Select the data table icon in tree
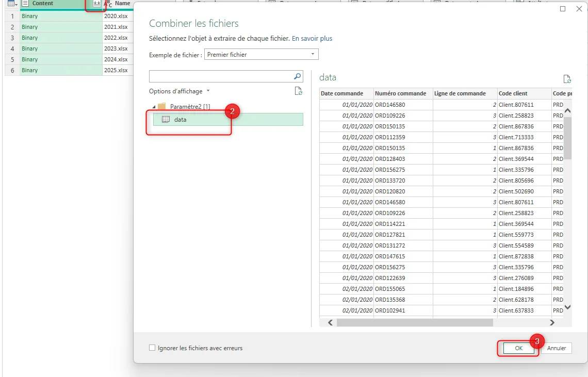588x377 pixels. tap(166, 119)
